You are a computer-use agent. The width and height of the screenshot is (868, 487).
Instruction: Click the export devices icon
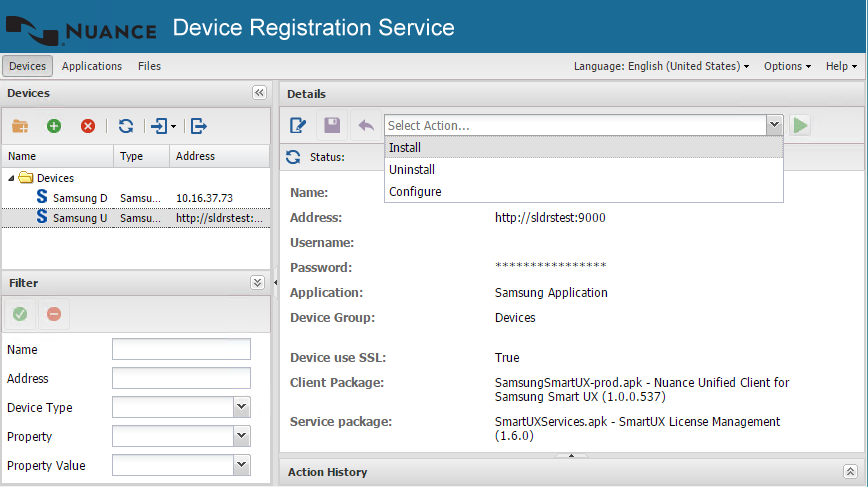coord(199,126)
